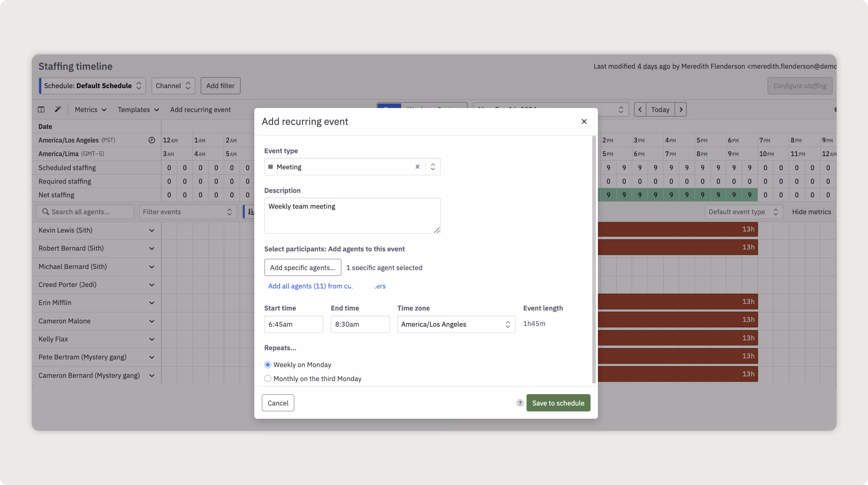Go to next date with right arrow

point(681,110)
